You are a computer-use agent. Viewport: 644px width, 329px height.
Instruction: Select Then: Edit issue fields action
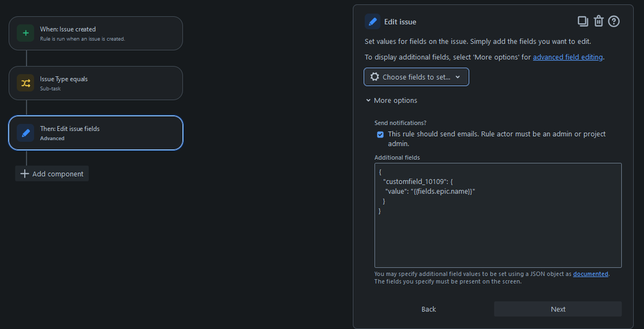[96, 133]
